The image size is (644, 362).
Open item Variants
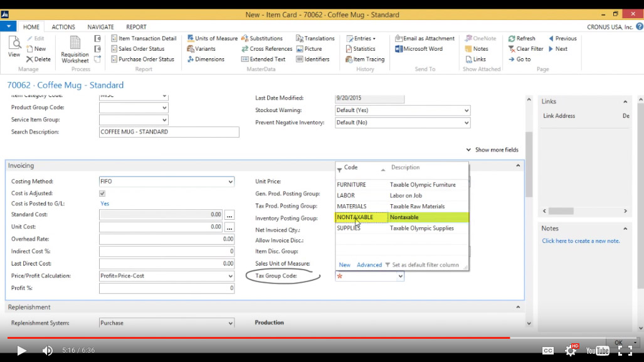click(201, 48)
